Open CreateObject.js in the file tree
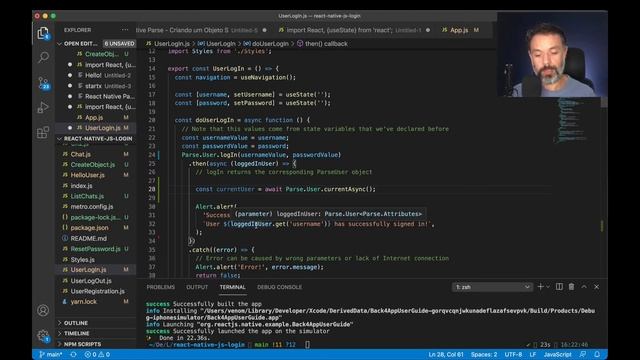 coord(96,165)
